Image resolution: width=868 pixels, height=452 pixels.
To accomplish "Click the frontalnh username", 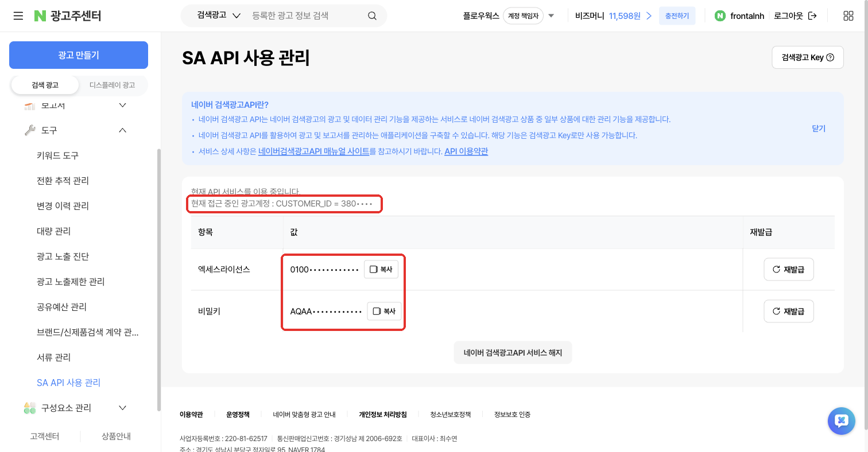I will (747, 16).
